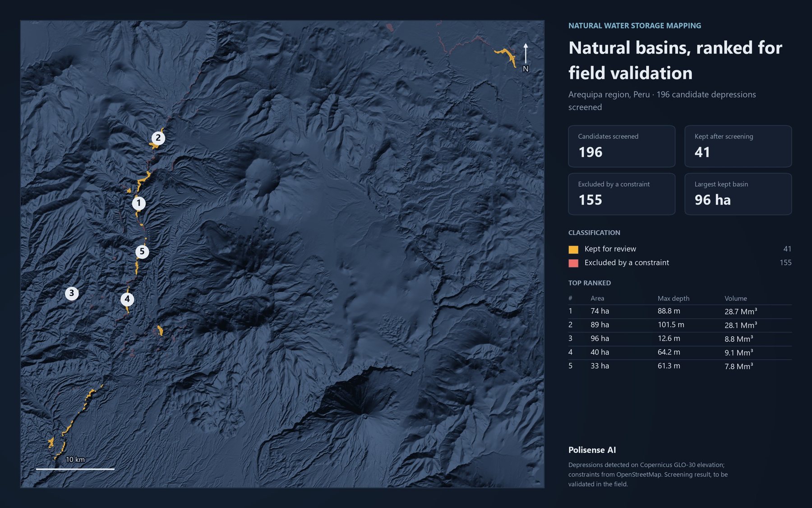Click the Largest kept basin 96 ha card
The height and width of the screenshot is (508, 812).
[x=738, y=194]
